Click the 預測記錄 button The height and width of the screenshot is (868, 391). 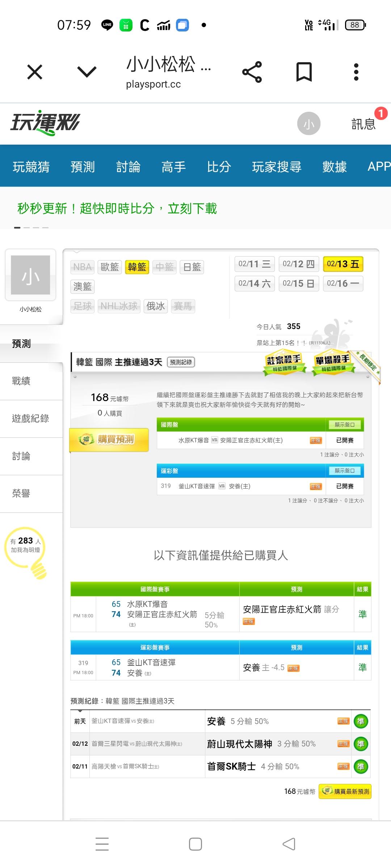pos(181,362)
